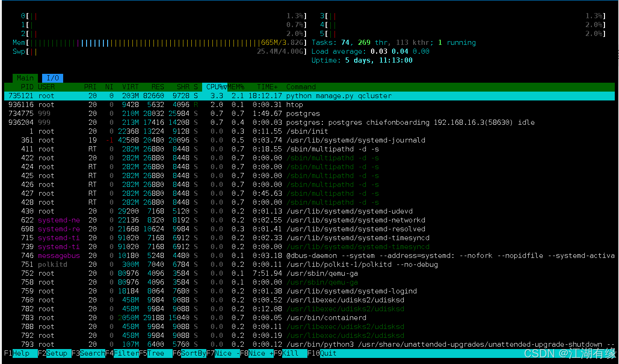Select systemd-timesyncd process PID 715
This screenshot has height=364, width=619.
coord(309,238)
